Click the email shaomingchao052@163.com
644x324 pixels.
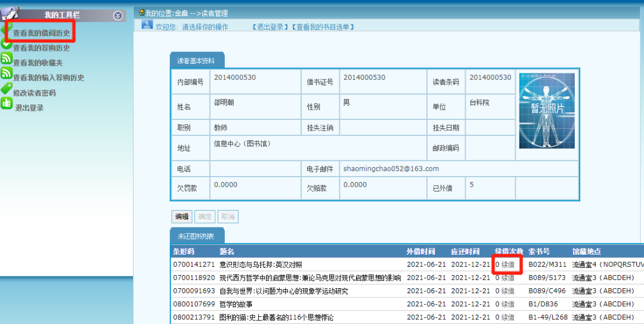[x=391, y=169]
